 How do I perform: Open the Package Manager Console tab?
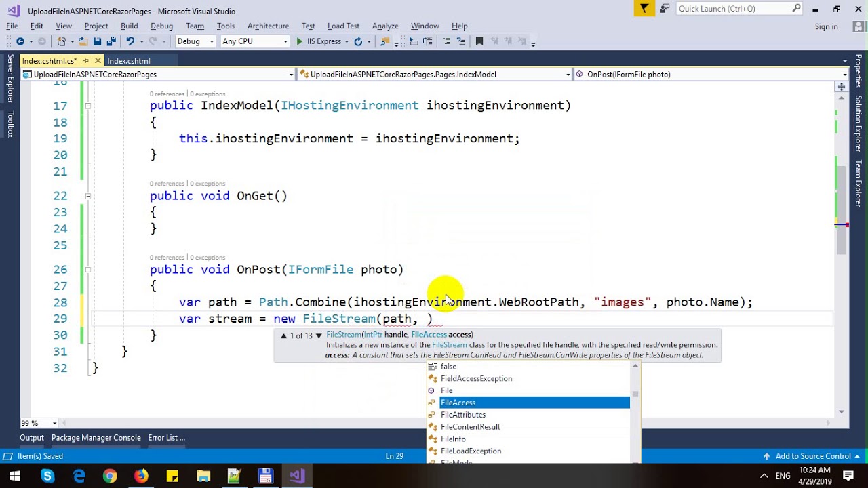96,438
